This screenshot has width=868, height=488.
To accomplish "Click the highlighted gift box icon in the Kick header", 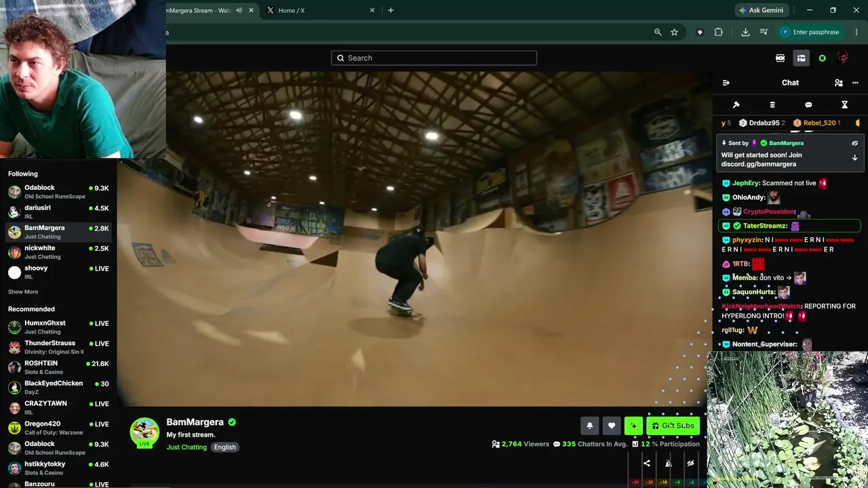I will click(x=801, y=58).
